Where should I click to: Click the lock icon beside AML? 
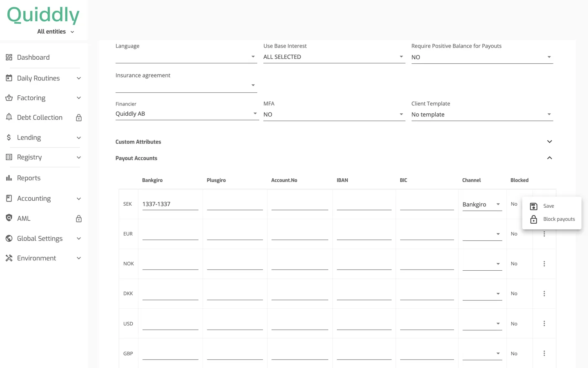79,219
